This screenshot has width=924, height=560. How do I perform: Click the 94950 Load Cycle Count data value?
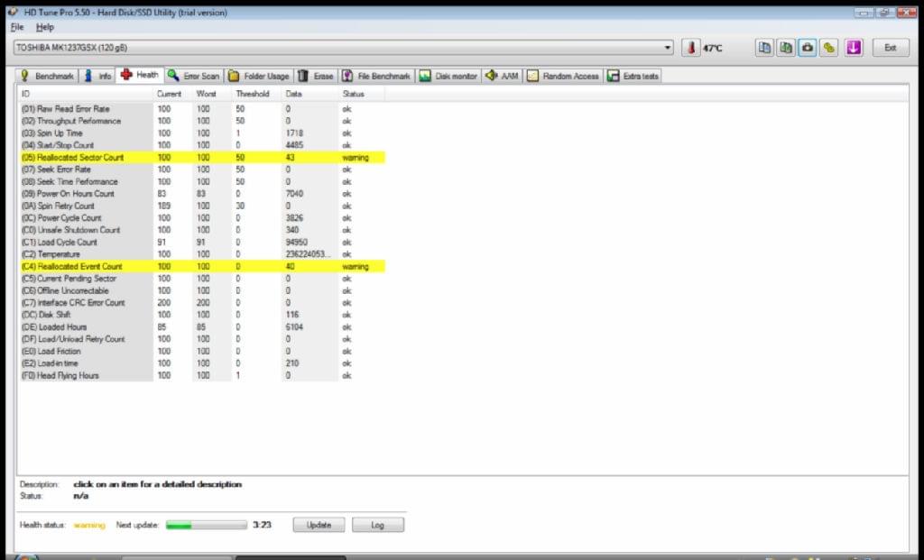tap(296, 242)
